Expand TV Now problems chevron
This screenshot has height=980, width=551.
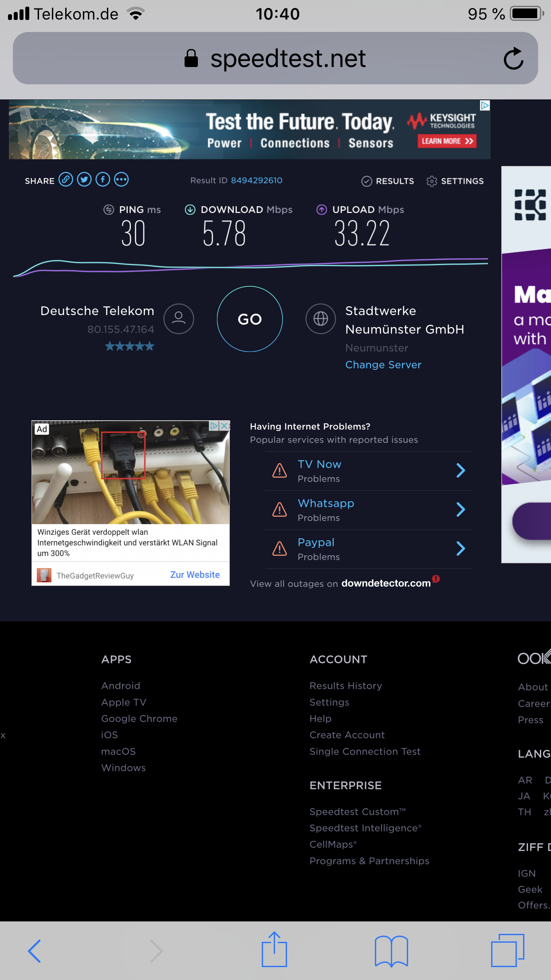point(461,470)
